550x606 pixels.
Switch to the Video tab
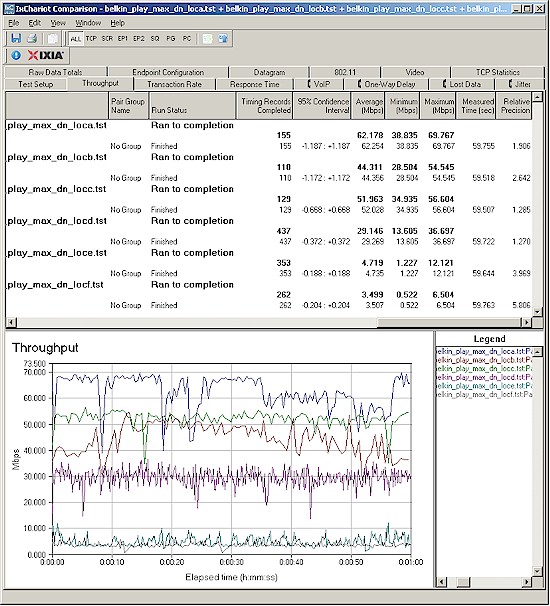click(415, 72)
